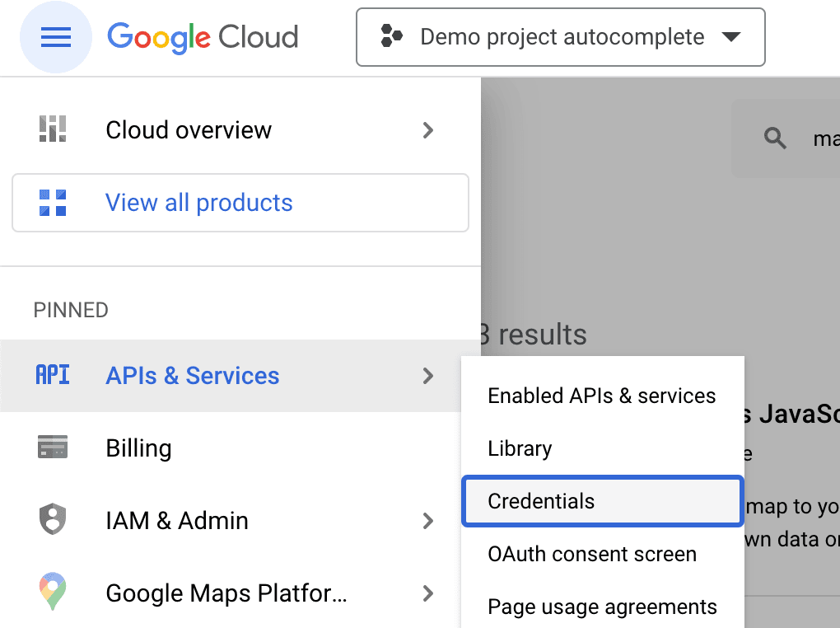Click the Cloud overview dashboard icon
The height and width of the screenshot is (628, 840).
[x=53, y=129]
